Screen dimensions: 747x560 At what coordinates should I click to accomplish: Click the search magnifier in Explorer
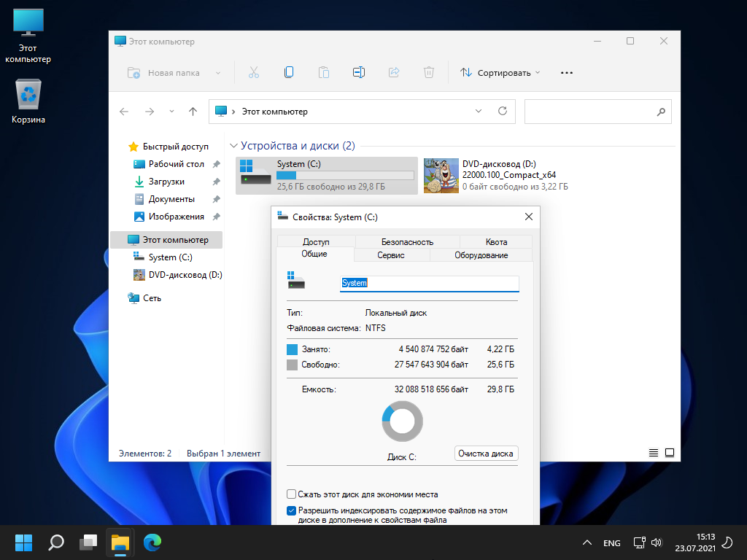point(661,112)
